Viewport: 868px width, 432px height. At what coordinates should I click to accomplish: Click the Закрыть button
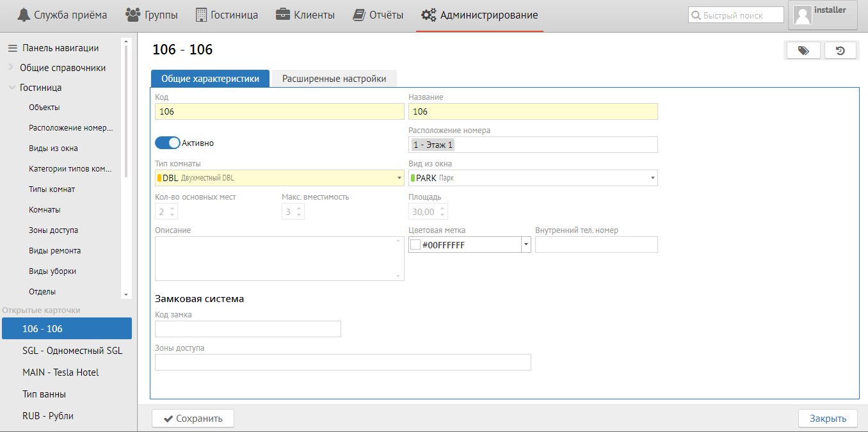tap(828, 419)
